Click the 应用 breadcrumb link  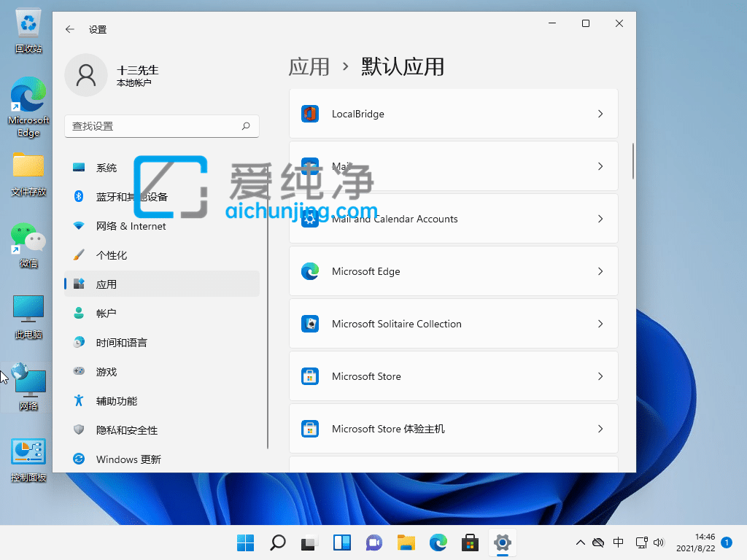[309, 66]
